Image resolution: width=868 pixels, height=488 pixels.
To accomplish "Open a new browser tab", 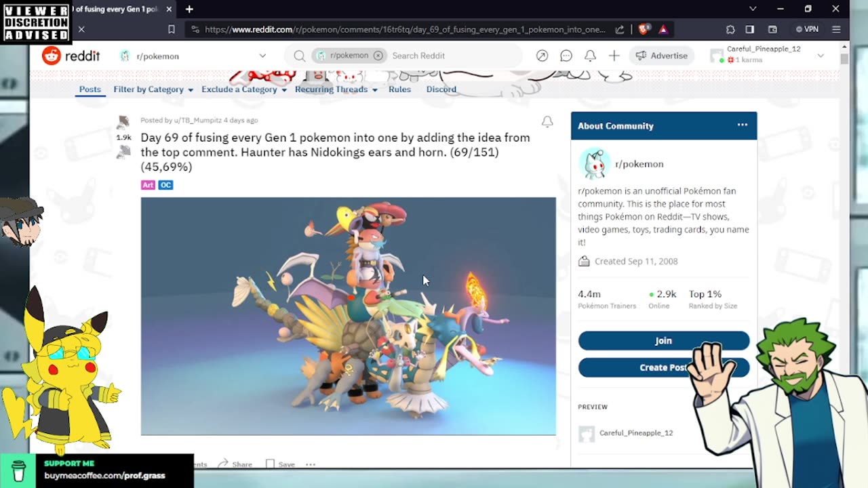I will click(x=189, y=9).
